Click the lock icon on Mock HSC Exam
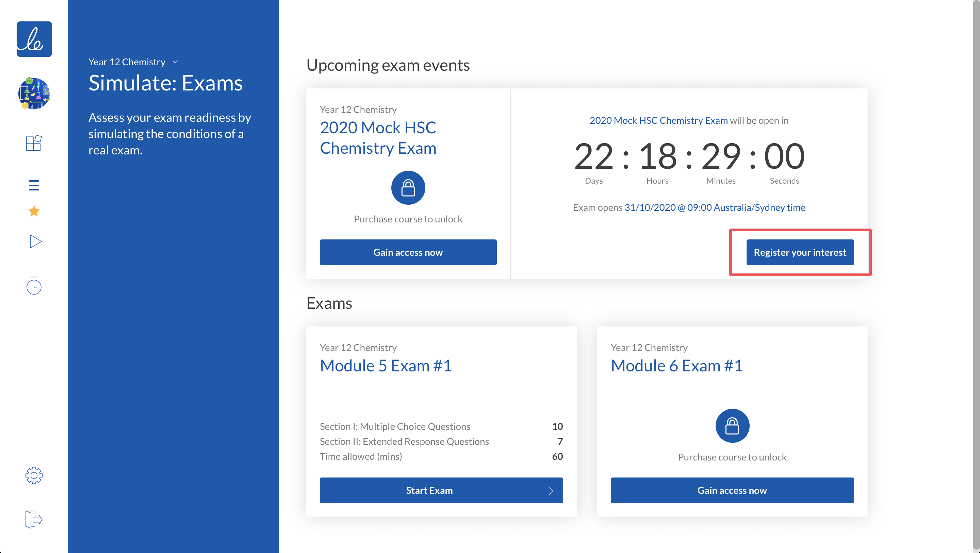Viewport: 980px width, 553px height. tap(408, 188)
